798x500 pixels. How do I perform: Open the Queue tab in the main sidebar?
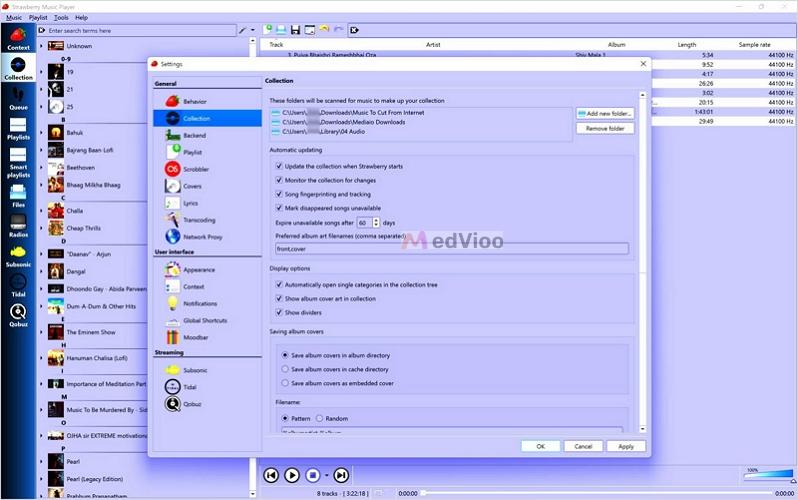click(18, 99)
